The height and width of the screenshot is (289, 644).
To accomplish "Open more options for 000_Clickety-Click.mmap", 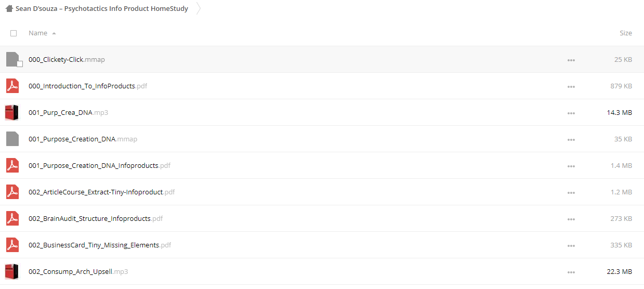I will [x=571, y=60].
